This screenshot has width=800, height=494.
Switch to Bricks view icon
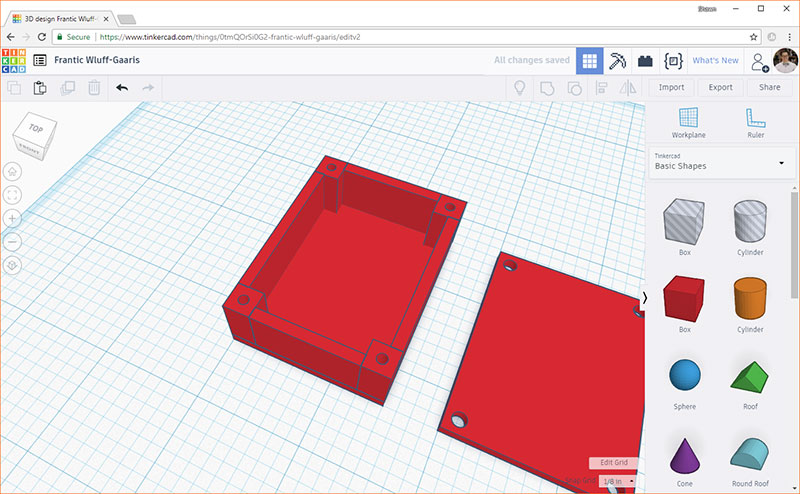coord(646,60)
